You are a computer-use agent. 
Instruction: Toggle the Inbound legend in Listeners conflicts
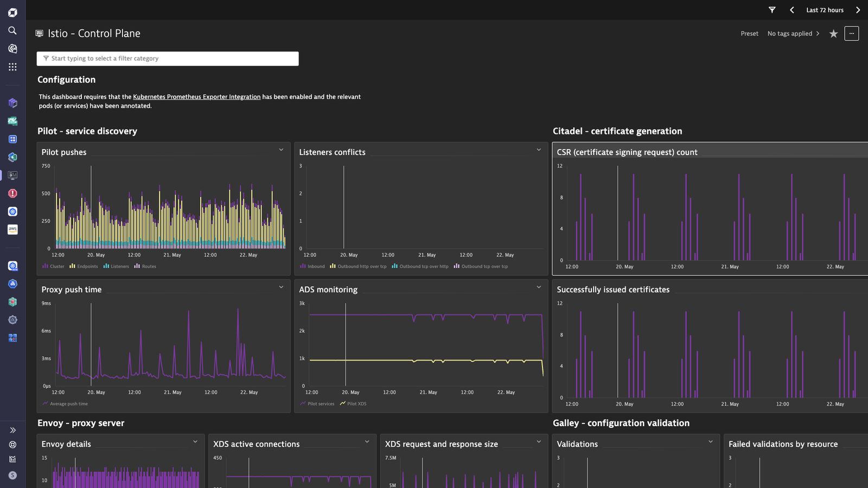312,266
